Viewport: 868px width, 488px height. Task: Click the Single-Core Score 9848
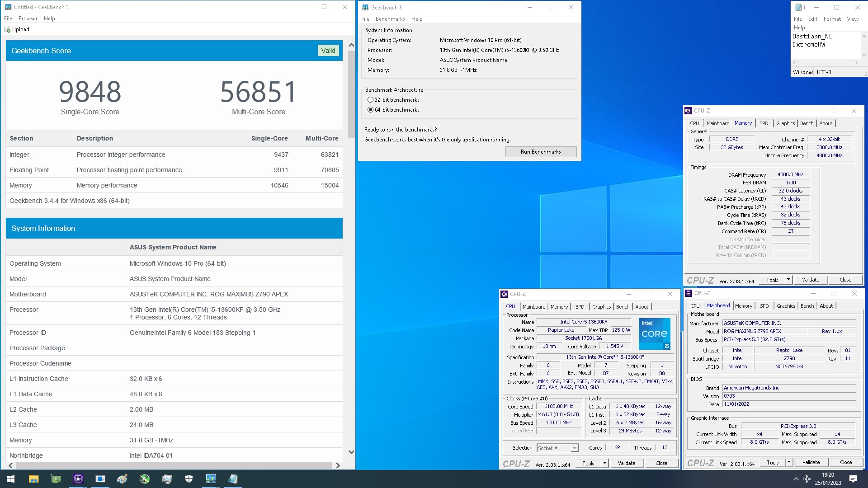click(x=90, y=92)
